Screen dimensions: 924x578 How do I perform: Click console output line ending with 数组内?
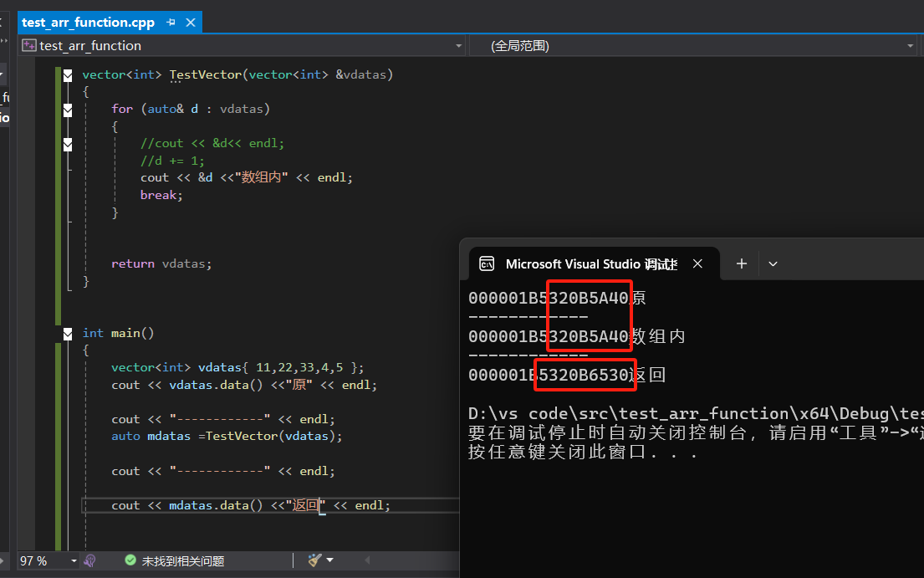coord(577,336)
